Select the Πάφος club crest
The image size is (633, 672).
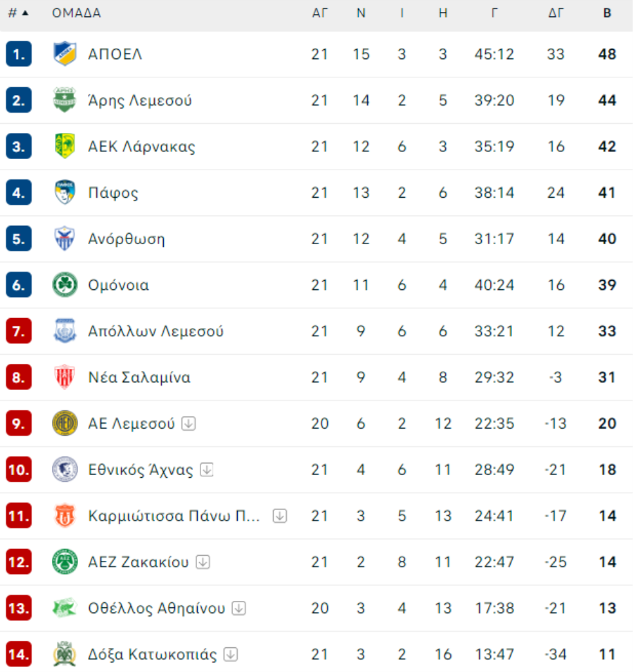click(x=65, y=192)
